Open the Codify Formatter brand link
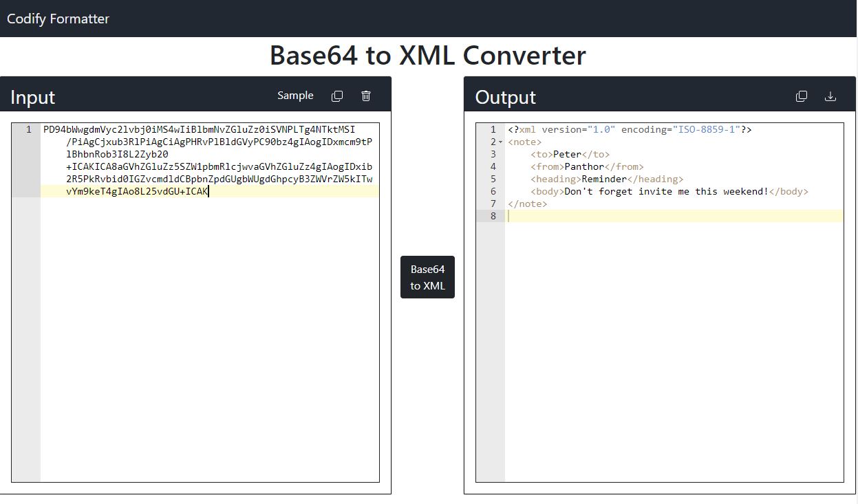 pos(58,19)
